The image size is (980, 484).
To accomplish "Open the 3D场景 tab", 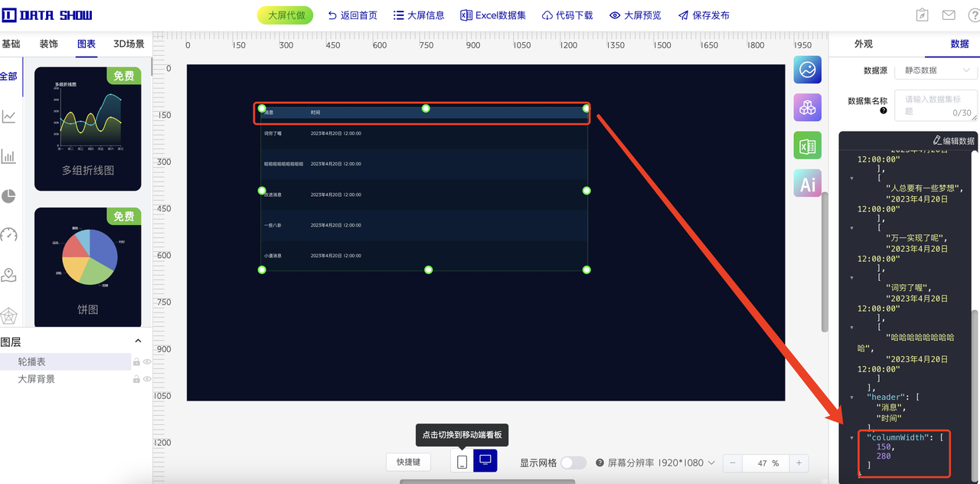I will click(x=129, y=44).
